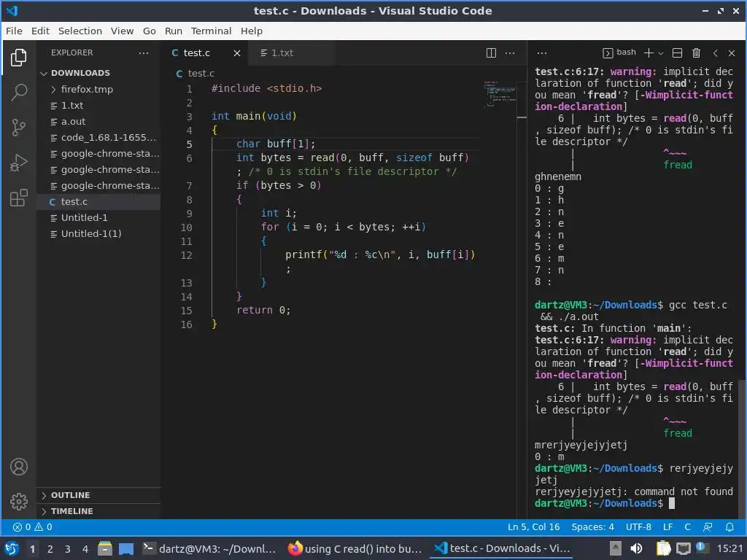Image resolution: width=747 pixels, height=560 pixels.
Task: Click Ln 5, Col 16 in status bar
Action: click(533, 527)
